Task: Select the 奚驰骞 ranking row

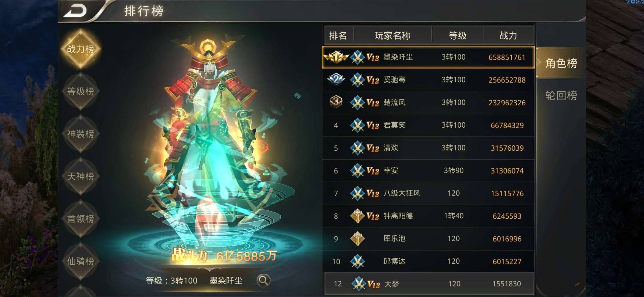Action: [x=428, y=80]
